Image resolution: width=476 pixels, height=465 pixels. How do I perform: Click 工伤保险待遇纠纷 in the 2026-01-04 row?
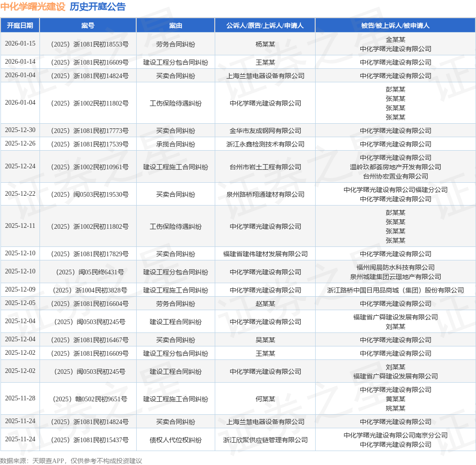coord(175,104)
